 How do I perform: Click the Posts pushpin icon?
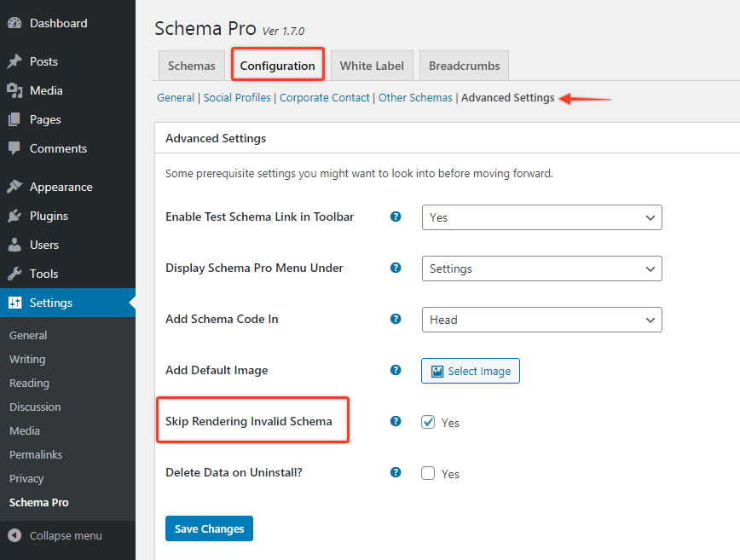14,62
